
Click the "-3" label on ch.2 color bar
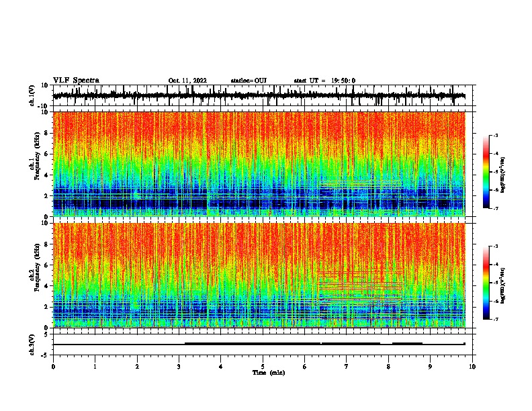(496, 246)
